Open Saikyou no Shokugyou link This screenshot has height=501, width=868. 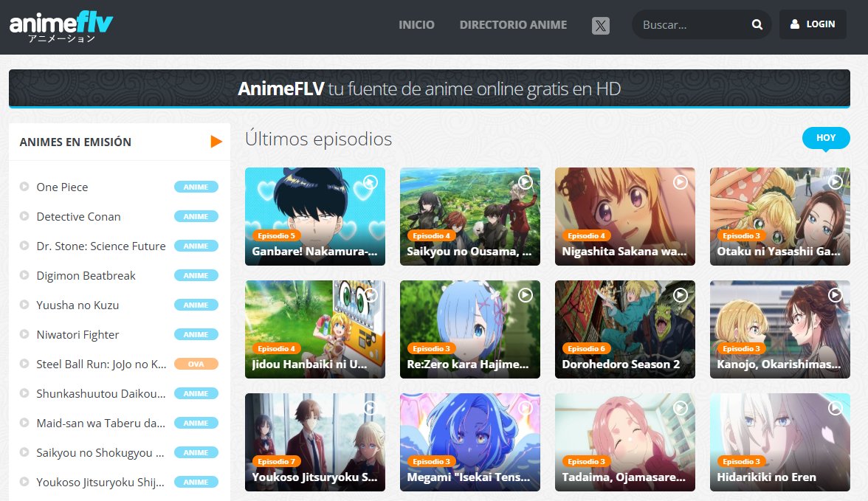[100, 453]
